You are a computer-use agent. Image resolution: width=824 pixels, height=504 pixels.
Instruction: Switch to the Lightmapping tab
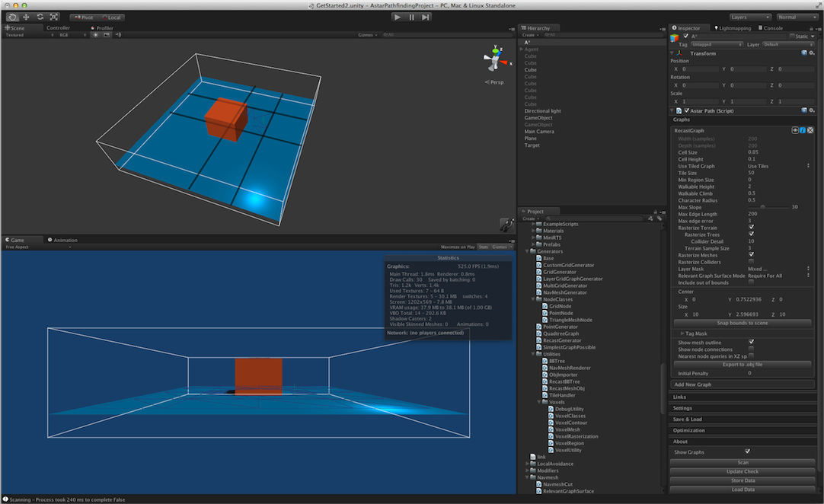coord(732,28)
